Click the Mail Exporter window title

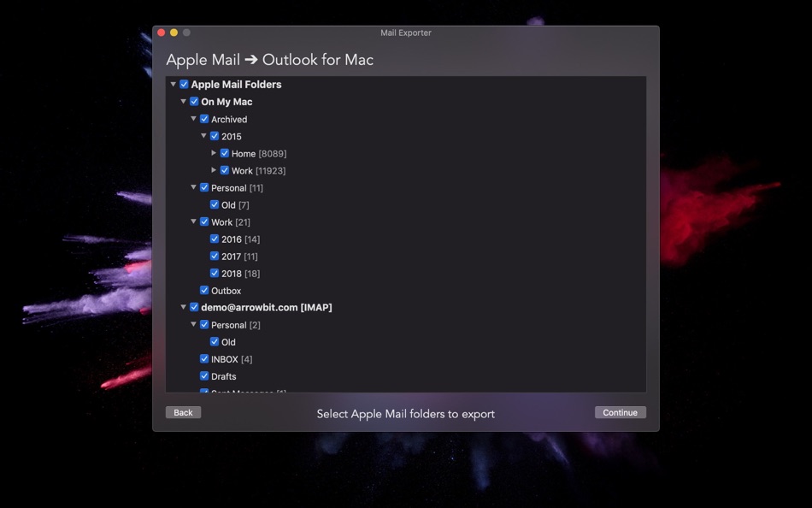pyautogui.click(x=406, y=32)
